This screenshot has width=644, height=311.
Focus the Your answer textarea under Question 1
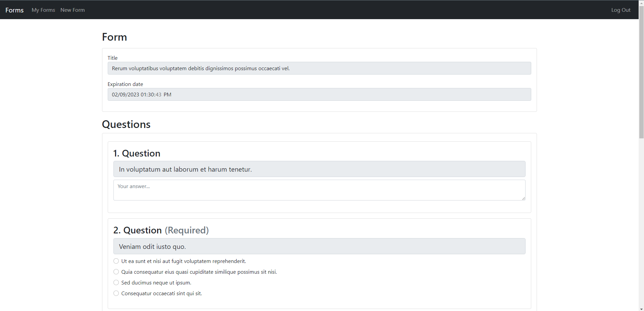[x=319, y=190]
